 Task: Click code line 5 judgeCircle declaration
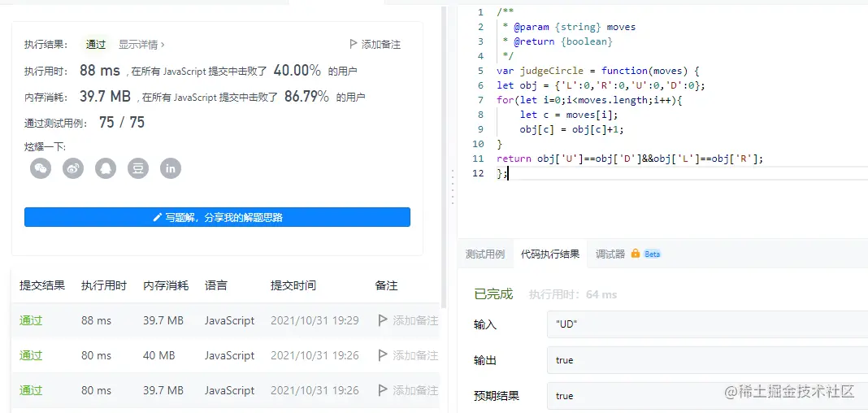599,71
